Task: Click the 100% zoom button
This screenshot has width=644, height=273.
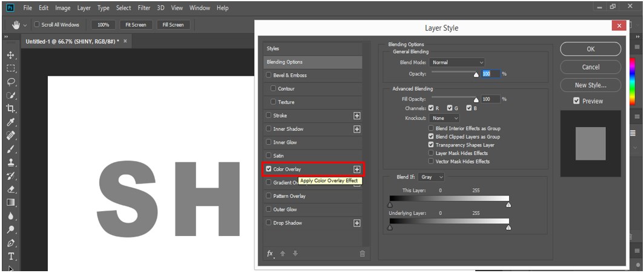Action: click(103, 25)
